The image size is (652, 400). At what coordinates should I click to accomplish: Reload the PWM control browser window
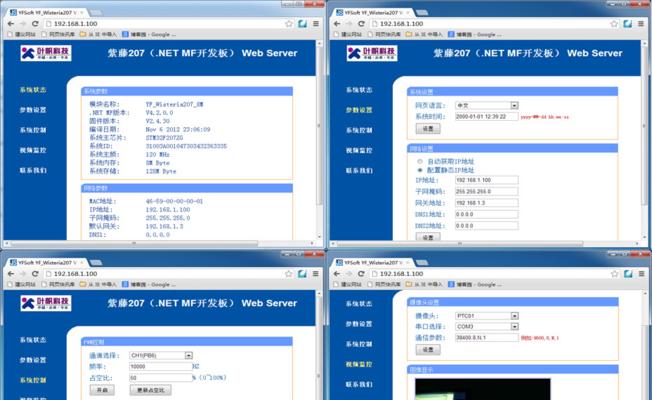click(x=35, y=274)
